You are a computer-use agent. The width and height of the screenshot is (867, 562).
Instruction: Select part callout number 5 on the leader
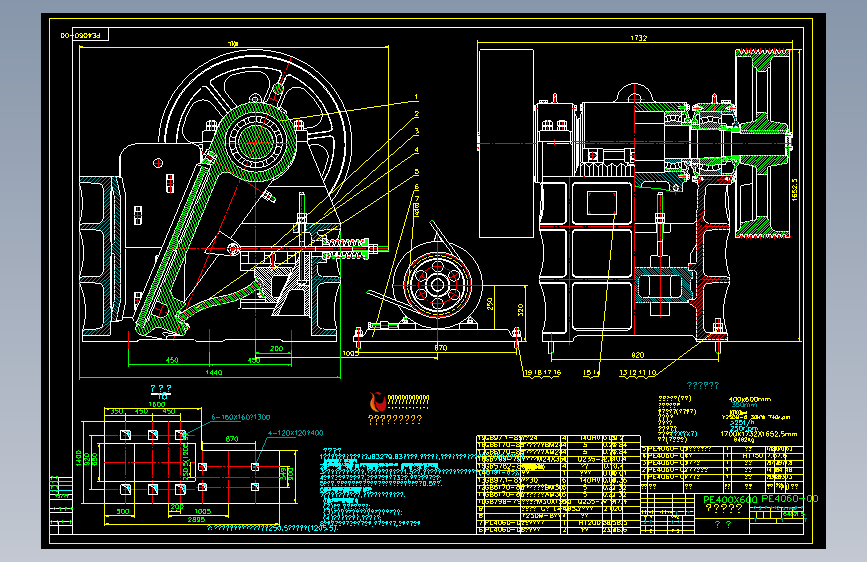pos(416,172)
